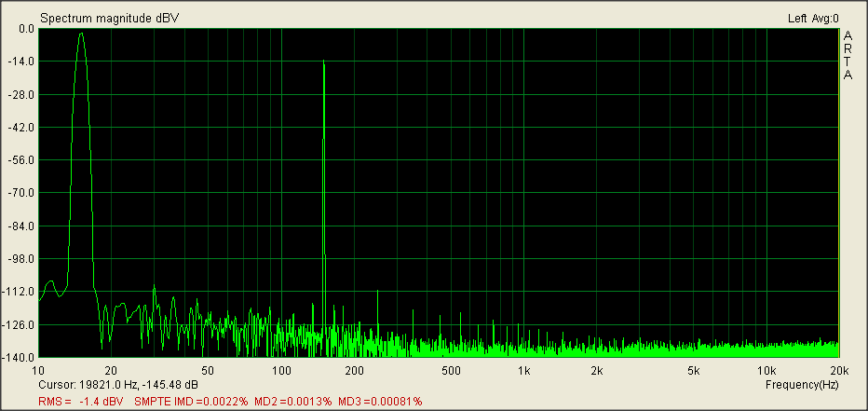Select the 'SMPTE IMD =0.0022%' reading
868x411 pixels.
(192, 401)
